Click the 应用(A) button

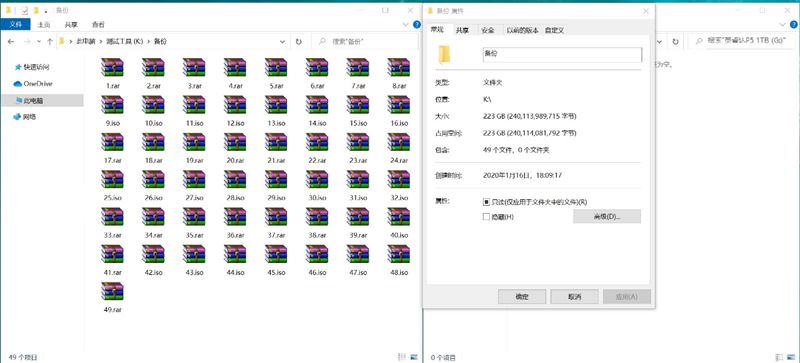(x=627, y=297)
